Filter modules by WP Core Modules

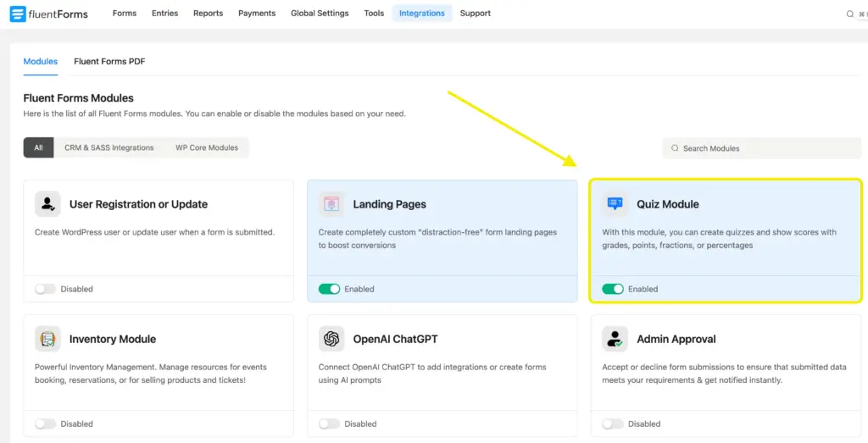point(207,147)
